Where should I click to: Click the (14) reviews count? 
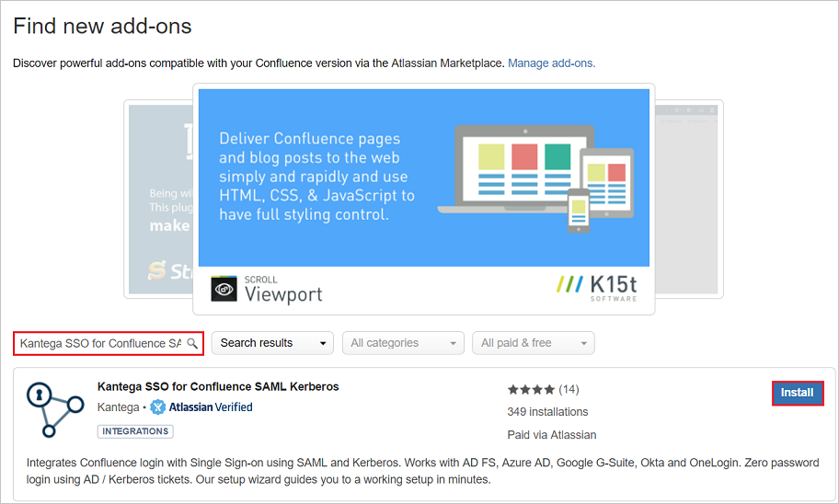coord(569,390)
